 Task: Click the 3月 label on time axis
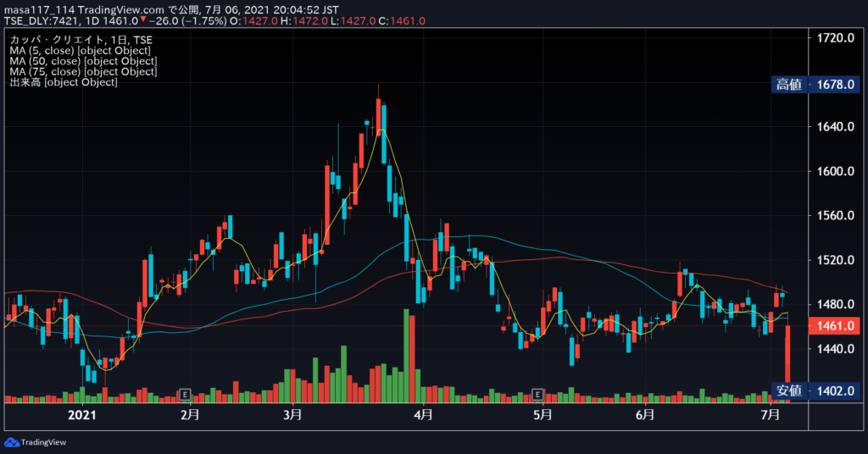tap(292, 415)
